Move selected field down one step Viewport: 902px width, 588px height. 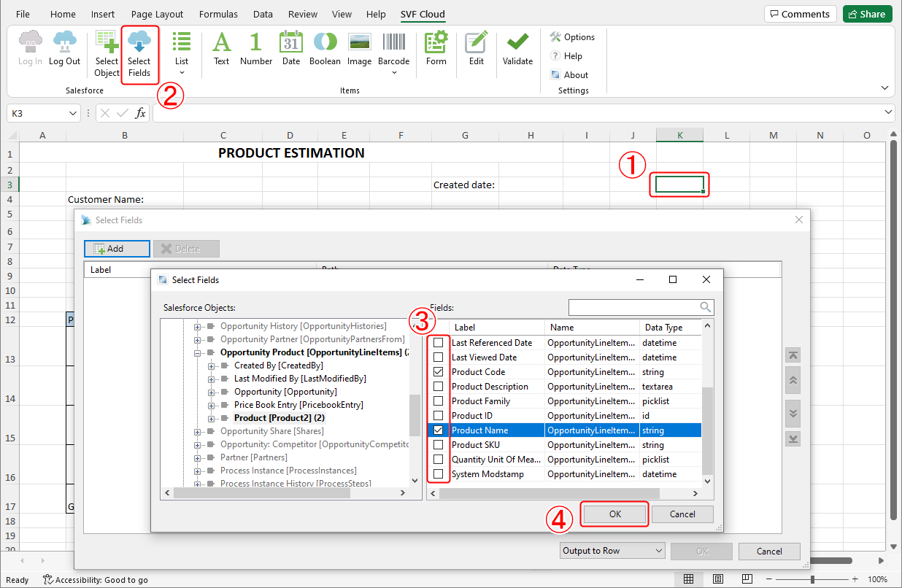793,413
